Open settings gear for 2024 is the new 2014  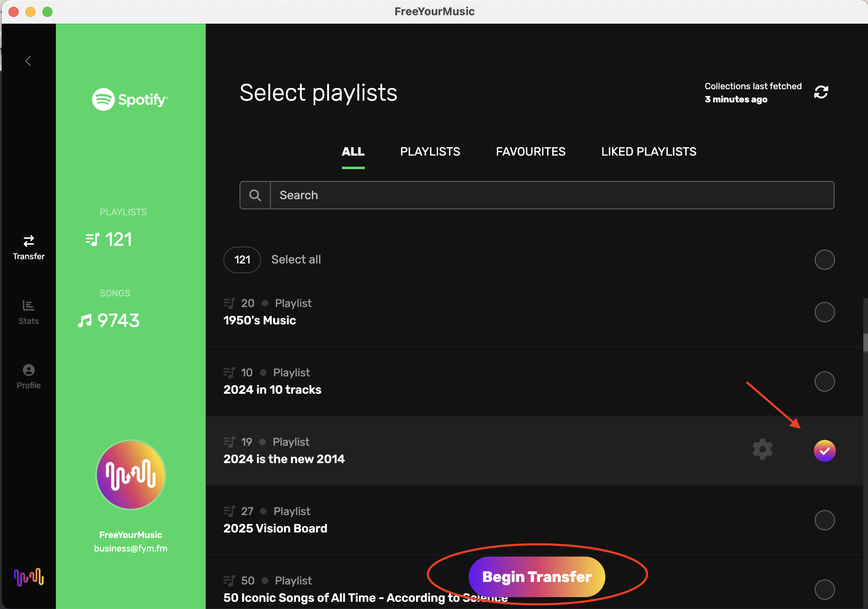[x=762, y=449]
